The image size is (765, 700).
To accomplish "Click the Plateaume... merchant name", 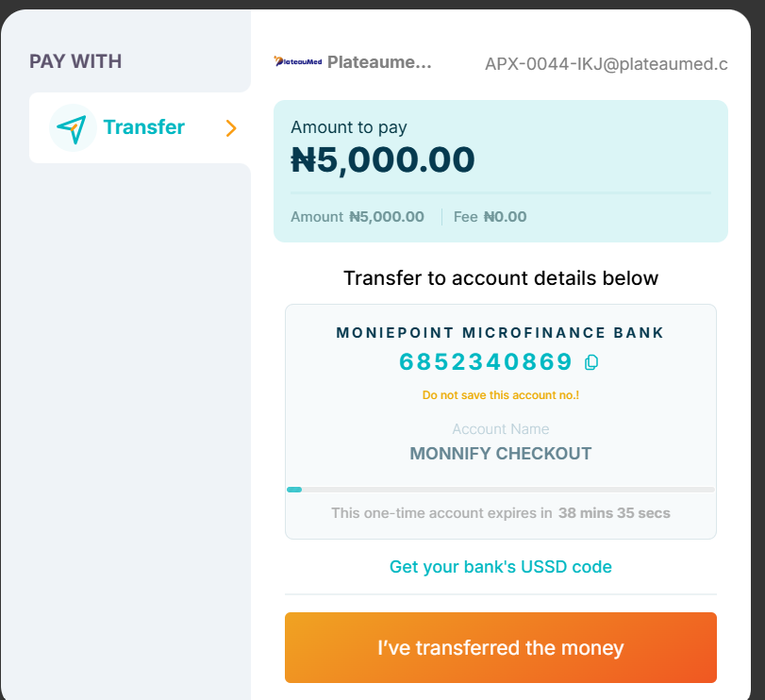I will (379, 62).
